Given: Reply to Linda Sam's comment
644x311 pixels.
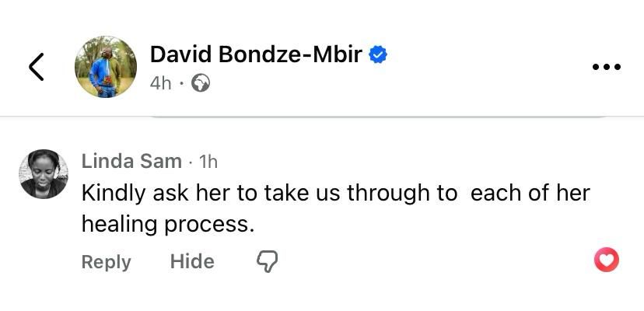Looking at the screenshot, I should point(106,261).
